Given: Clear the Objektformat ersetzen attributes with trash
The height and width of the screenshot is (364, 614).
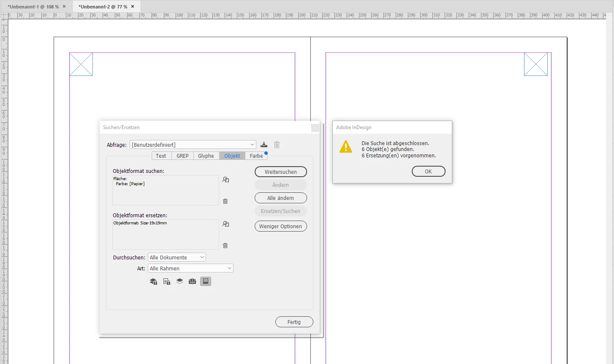Looking at the screenshot, I should [225, 245].
